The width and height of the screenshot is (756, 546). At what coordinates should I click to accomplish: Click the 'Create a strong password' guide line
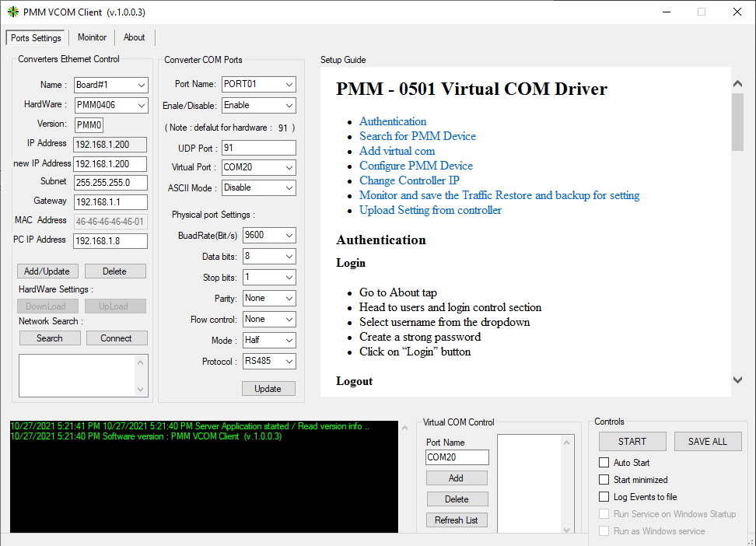[x=420, y=337]
